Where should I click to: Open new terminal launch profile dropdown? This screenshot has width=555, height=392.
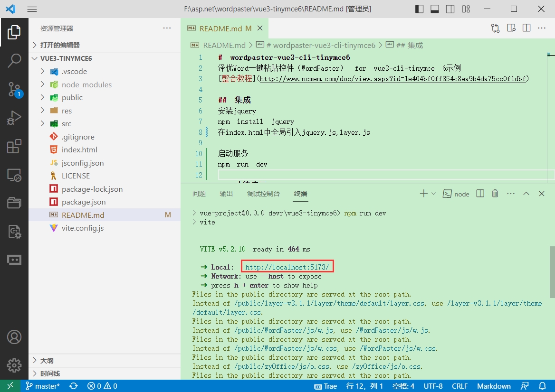[x=433, y=194]
